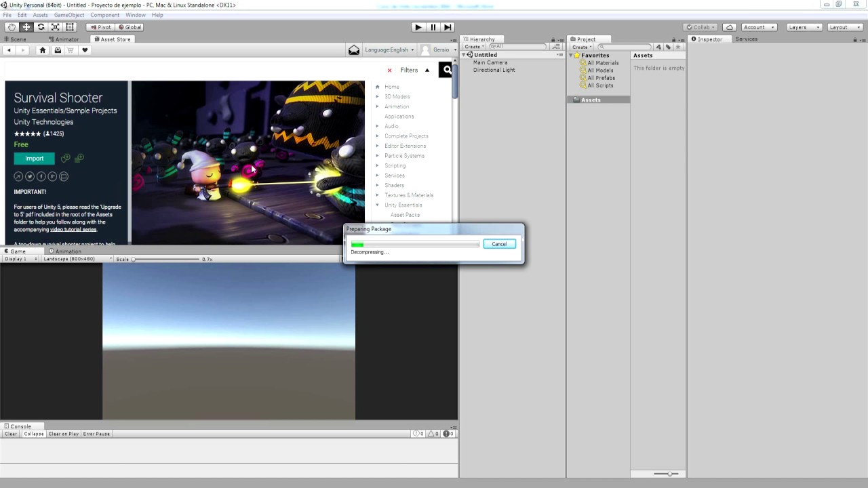The width and height of the screenshot is (868, 488).
Task: Clear filters with the red X
Action: click(389, 70)
